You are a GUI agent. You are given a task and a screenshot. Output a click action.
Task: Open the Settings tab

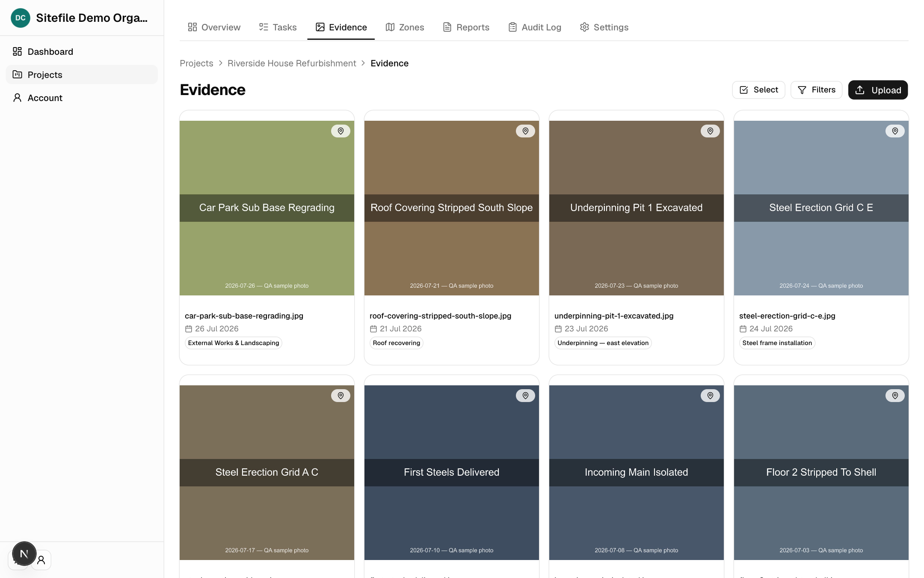604,27
